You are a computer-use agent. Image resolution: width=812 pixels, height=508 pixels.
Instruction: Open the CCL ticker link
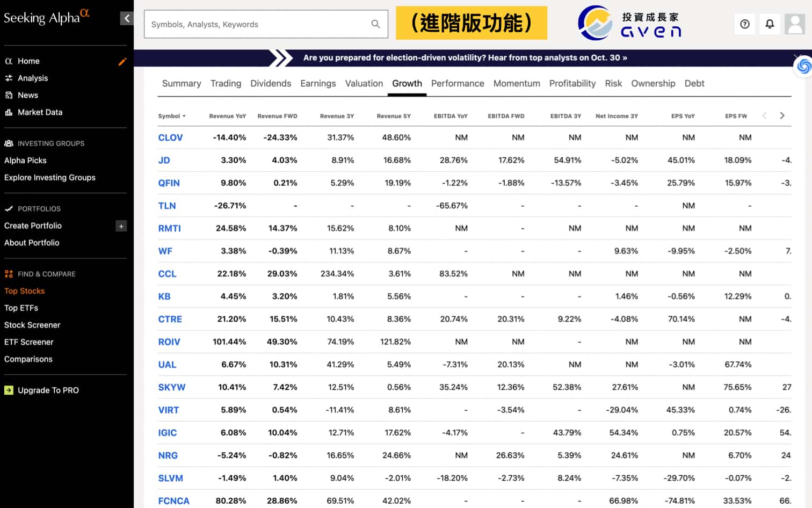(x=167, y=274)
